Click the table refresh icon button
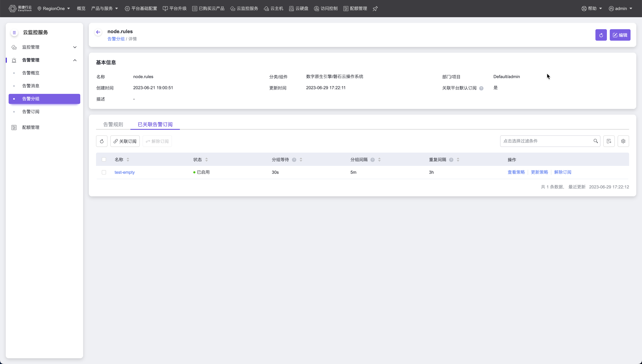 click(102, 141)
